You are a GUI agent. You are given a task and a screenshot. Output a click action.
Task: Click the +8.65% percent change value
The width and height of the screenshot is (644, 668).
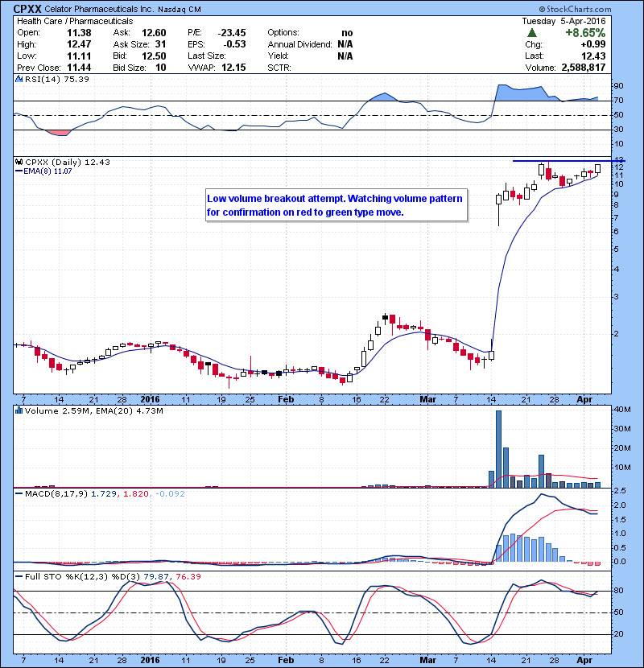point(585,33)
